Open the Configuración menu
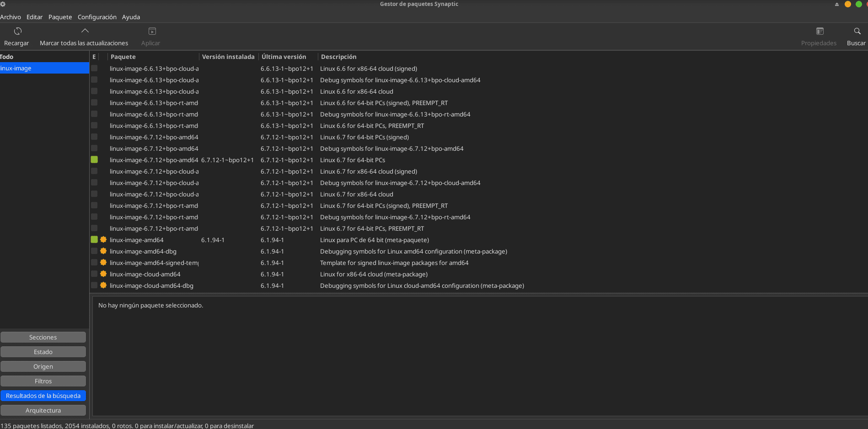Viewport: 868px width, 429px height. tap(97, 17)
